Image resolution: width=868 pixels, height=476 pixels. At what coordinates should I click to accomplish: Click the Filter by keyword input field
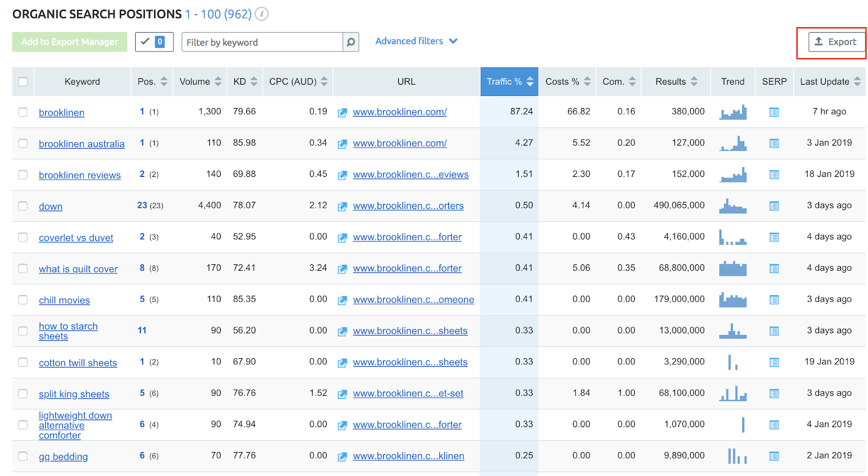(x=262, y=42)
